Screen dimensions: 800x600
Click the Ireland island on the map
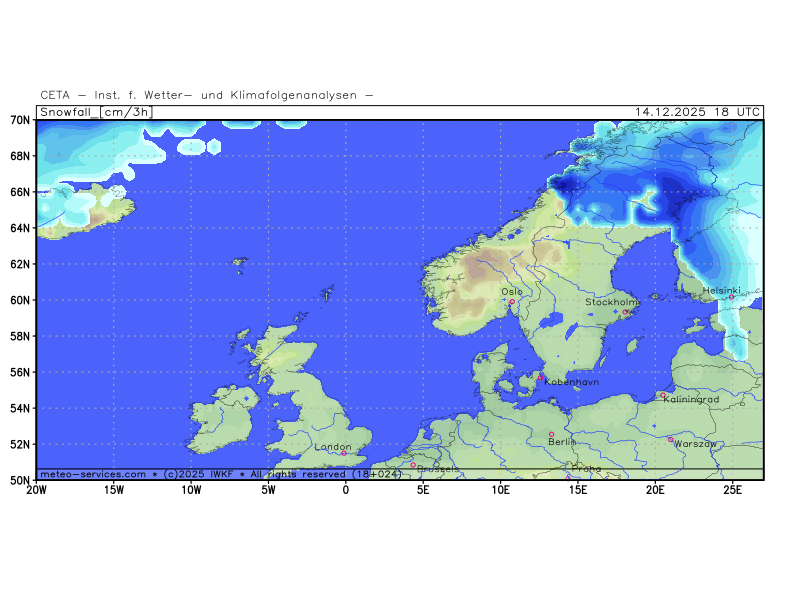pyautogui.click(x=220, y=418)
